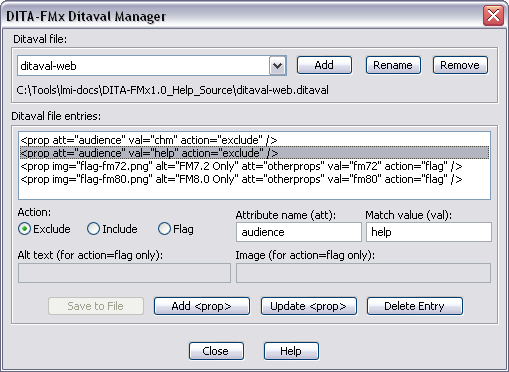The image size is (509, 372).
Task: Click Add next to the Ditaval file
Action: (324, 65)
